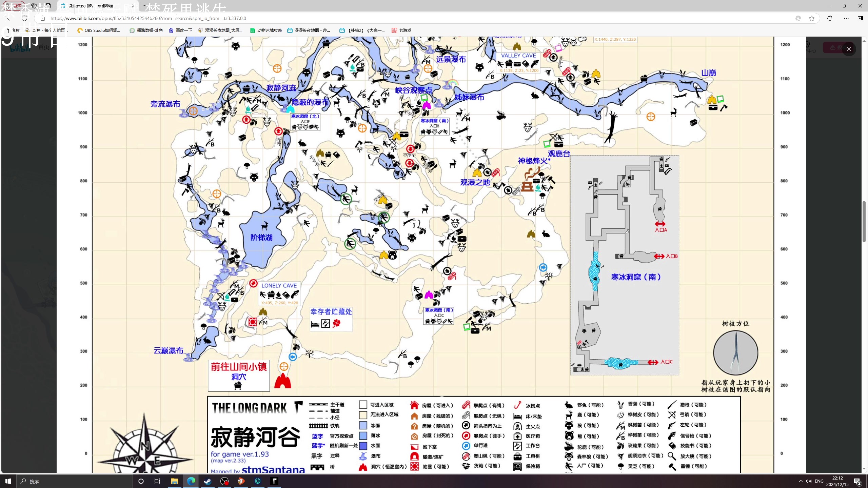Open the 京东 bookmark
This screenshot has width=868, height=488.
point(12,30)
